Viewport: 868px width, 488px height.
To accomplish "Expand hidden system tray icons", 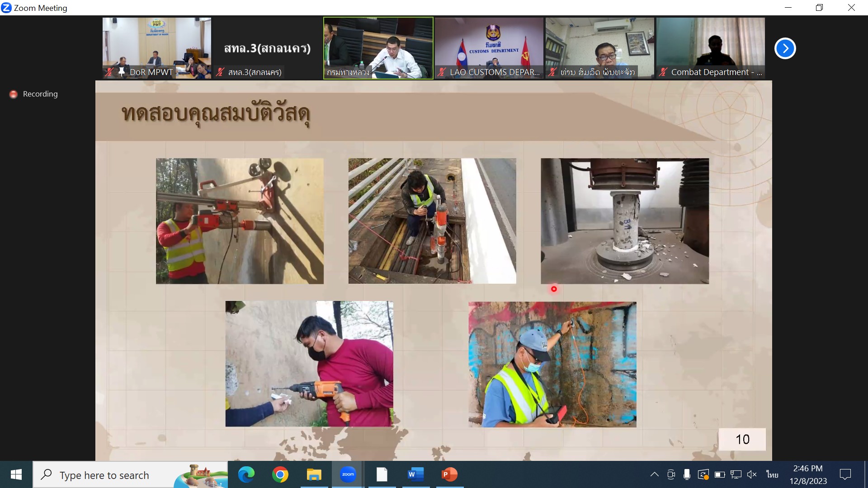I will [x=654, y=474].
